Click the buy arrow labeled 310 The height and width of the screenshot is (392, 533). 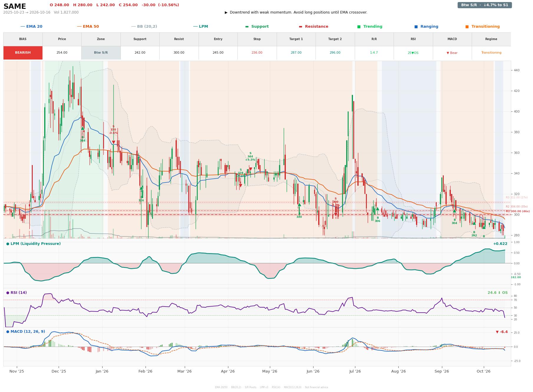[299, 205]
